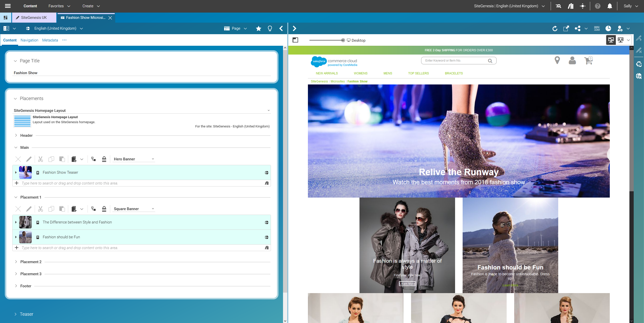Toggle side-by-side comparison preview mode

[621, 40]
